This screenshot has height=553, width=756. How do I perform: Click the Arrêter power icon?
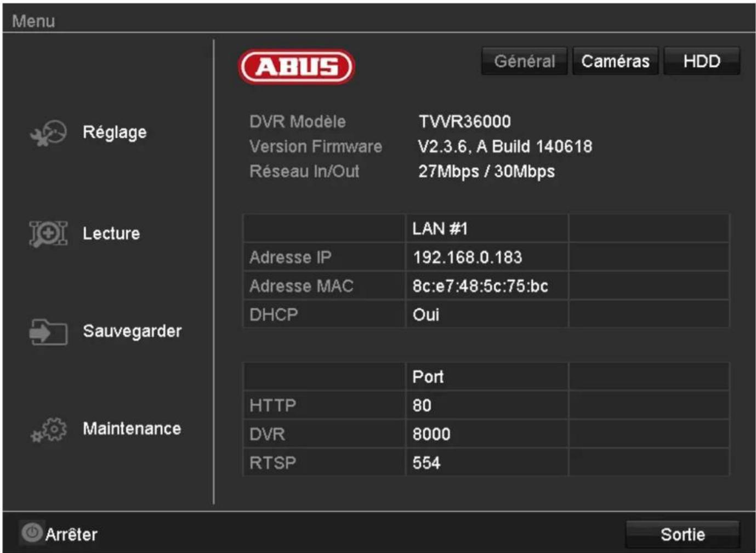click(32, 533)
